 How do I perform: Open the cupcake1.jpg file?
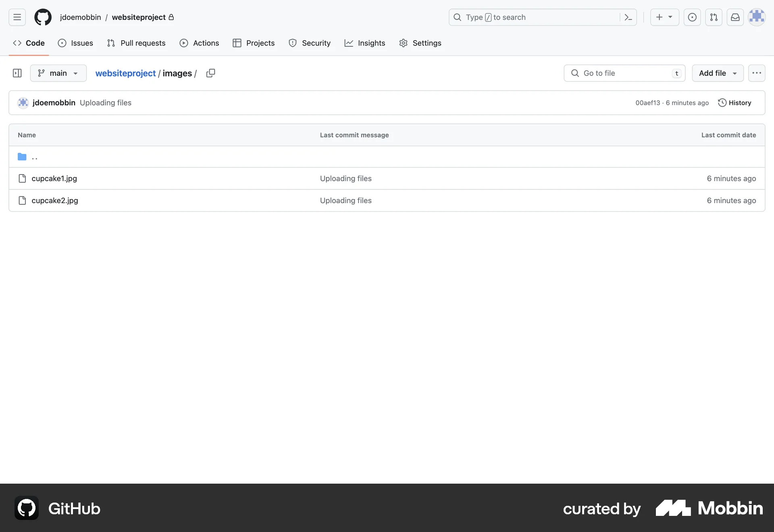pyautogui.click(x=54, y=178)
